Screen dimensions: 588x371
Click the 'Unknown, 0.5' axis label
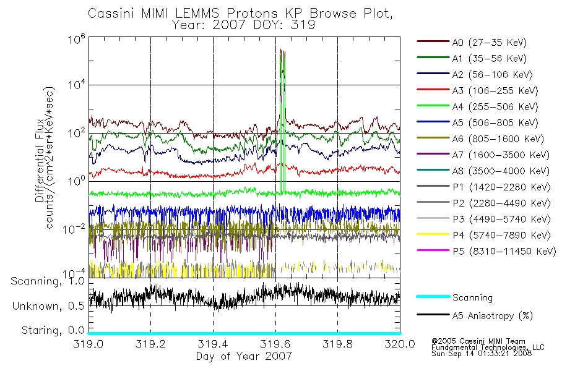click(48, 306)
